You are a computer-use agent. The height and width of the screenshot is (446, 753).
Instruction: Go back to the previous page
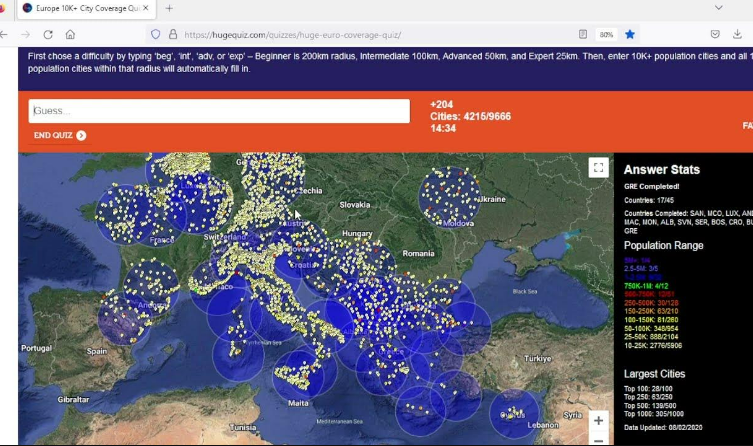pyautogui.click(x=4, y=35)
